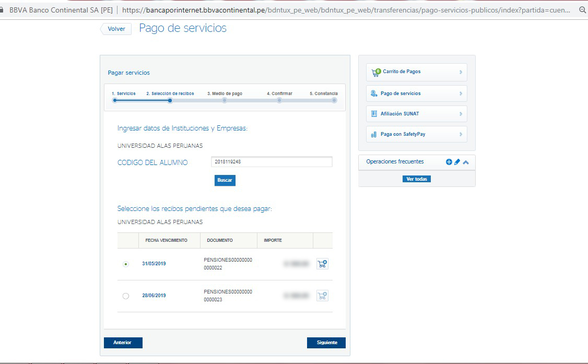Edit frequent operations with pencil icon
Viewport: 588px width, 364px height.
coord(457,162)
